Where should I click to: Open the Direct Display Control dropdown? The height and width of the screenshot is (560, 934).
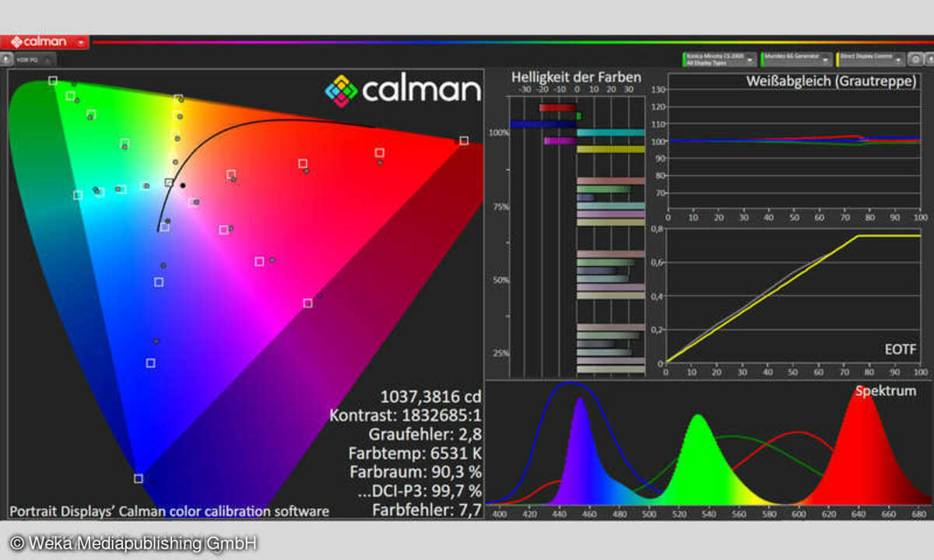click(870, 59)
